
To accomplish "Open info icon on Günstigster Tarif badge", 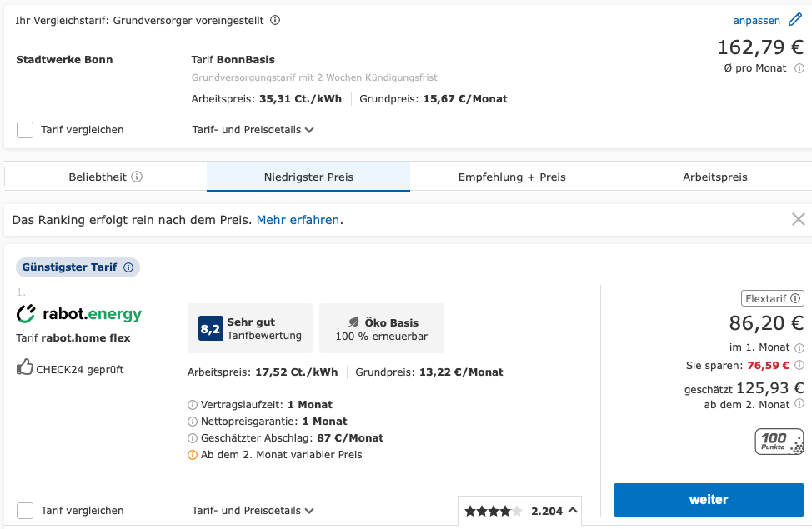I will [x=128, y=267].
